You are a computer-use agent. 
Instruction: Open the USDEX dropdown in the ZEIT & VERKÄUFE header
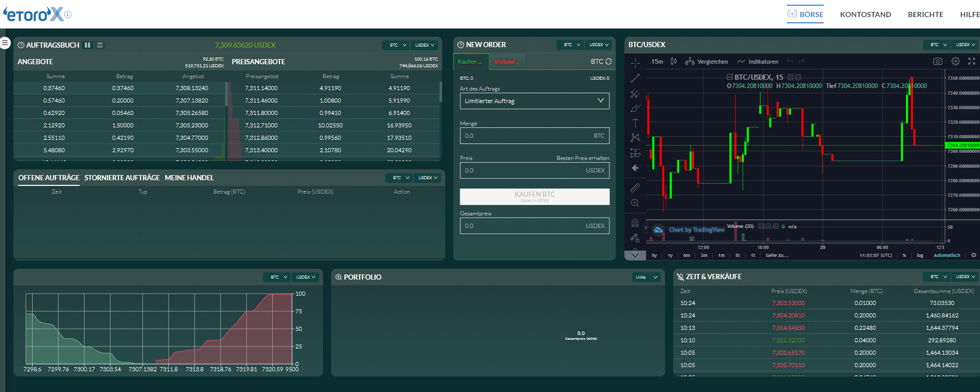966,277
